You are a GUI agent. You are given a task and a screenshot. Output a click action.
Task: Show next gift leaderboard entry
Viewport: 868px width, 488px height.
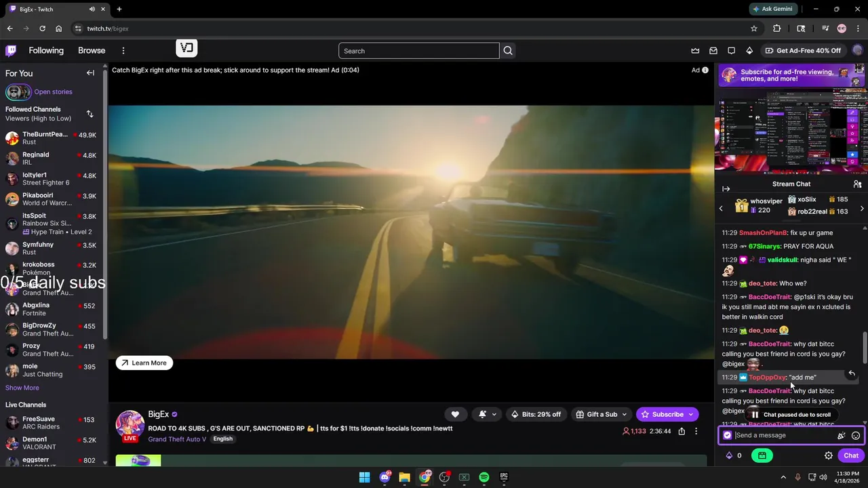[x=862, y=209]
